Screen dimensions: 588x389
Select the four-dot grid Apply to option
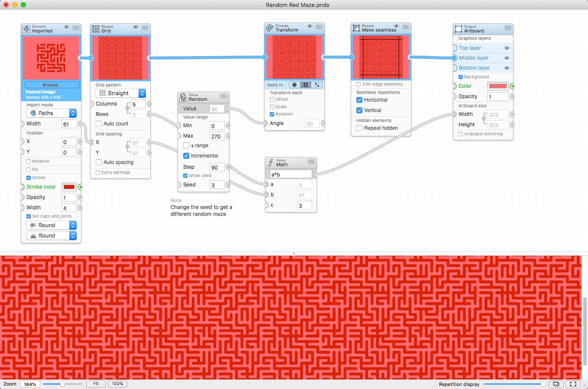[306, 85]
